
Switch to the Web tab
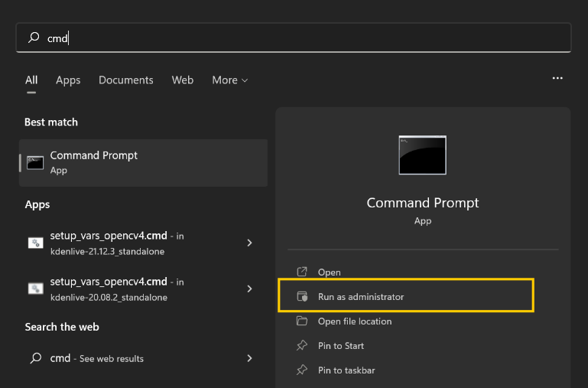point(182,80)
